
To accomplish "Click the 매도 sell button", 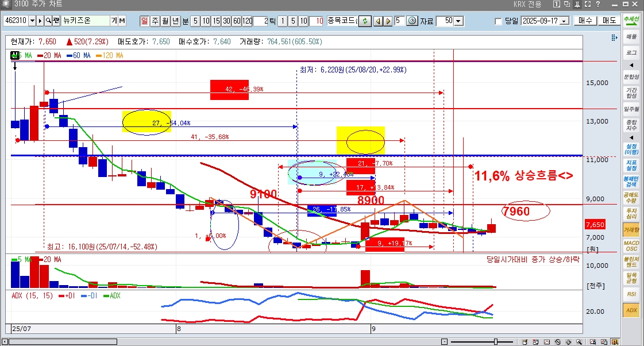I will (x=609, y=21).
